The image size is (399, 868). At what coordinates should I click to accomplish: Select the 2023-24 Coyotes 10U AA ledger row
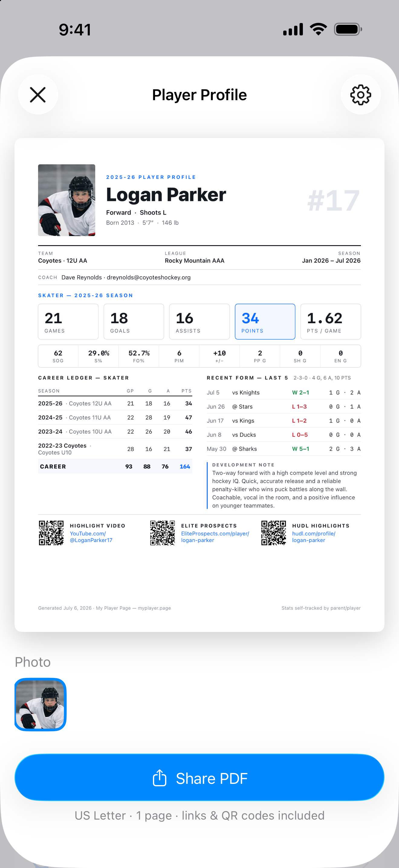point(115,432)
